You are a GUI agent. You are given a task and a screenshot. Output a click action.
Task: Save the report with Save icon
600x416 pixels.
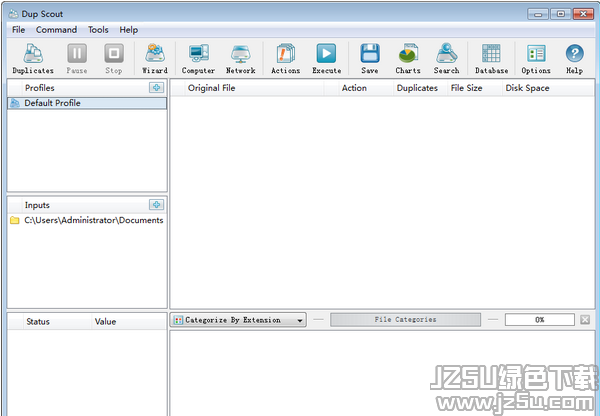(370, 58)
